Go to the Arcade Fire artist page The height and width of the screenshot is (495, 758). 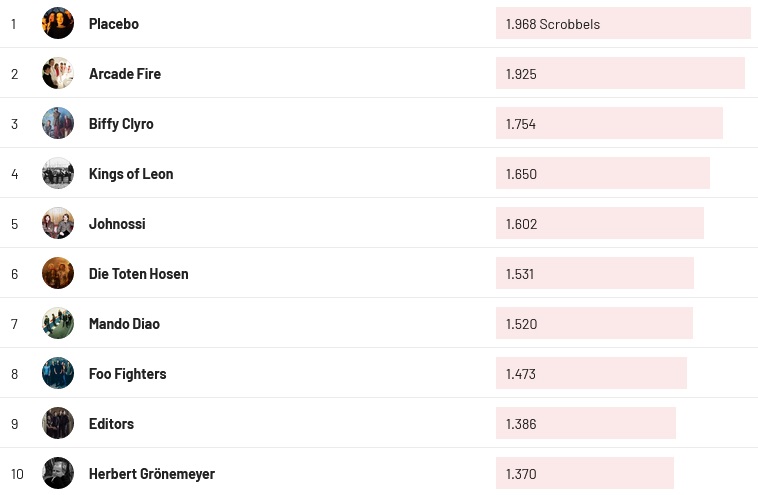pyautogui.click(x=125, y=73)
